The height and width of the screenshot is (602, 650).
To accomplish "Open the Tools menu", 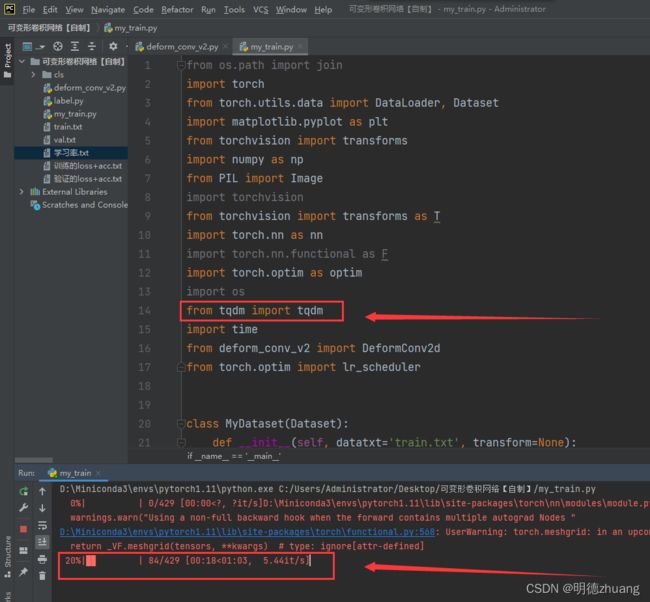I will tap(234, 10).
